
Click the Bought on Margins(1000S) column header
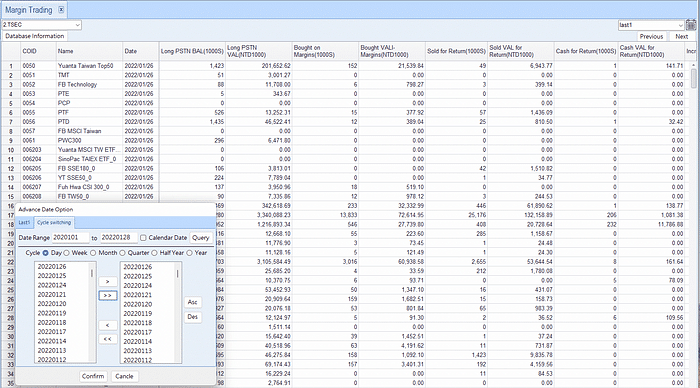tap(325, 51)
